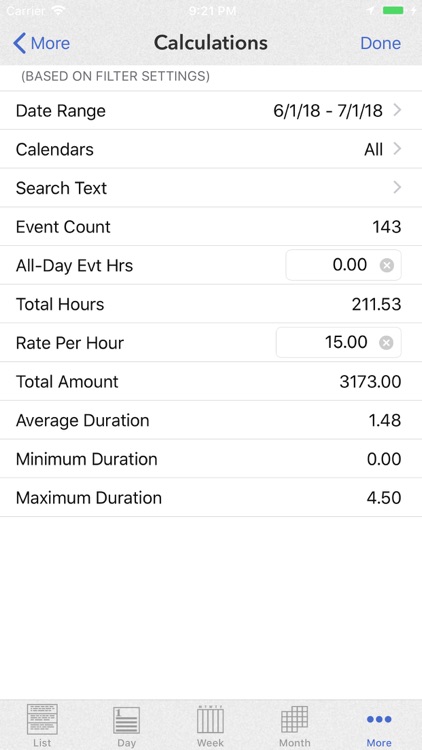Tap the battery status icon
The width and height of the screenshot is (422, 750).
pos(393,10)
